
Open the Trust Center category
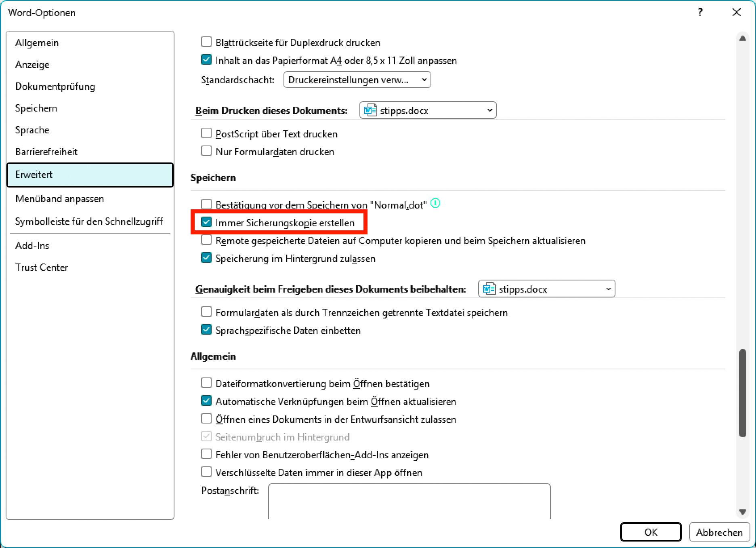point(42,268)
